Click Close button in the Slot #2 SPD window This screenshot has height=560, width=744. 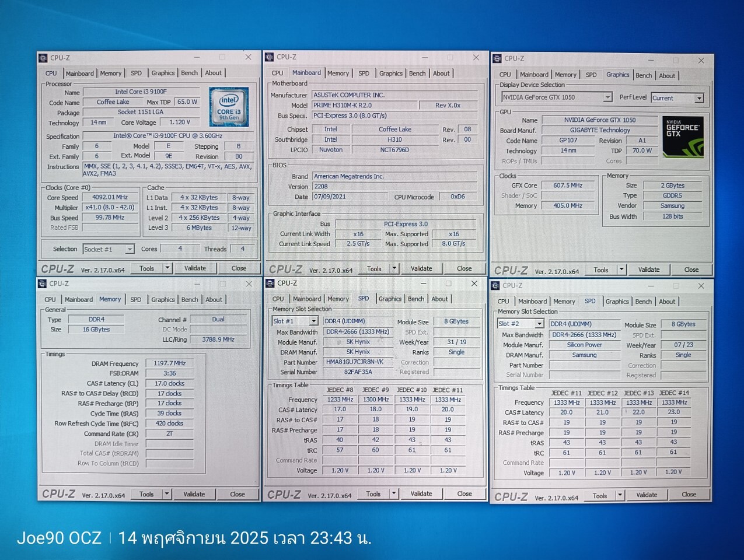point(689,495)
